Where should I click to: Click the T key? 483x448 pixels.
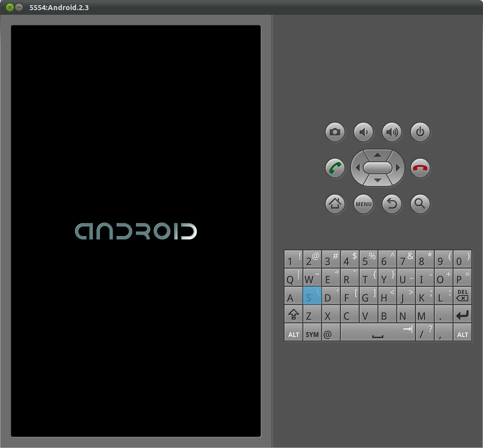[368, 278]
